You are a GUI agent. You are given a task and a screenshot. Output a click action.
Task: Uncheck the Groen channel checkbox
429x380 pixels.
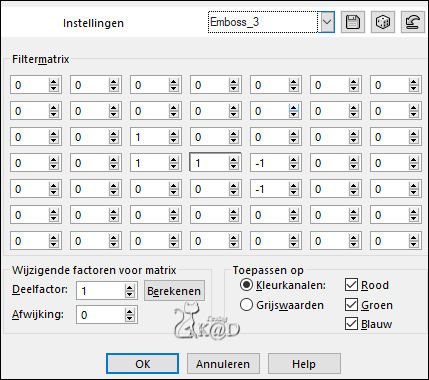click(x=351, y=304)
